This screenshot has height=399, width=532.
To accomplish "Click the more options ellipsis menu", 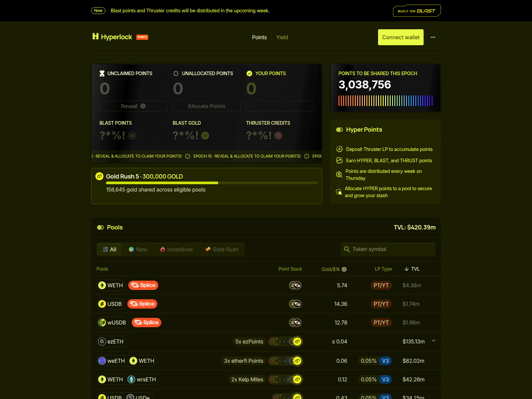I will point(433,37).
